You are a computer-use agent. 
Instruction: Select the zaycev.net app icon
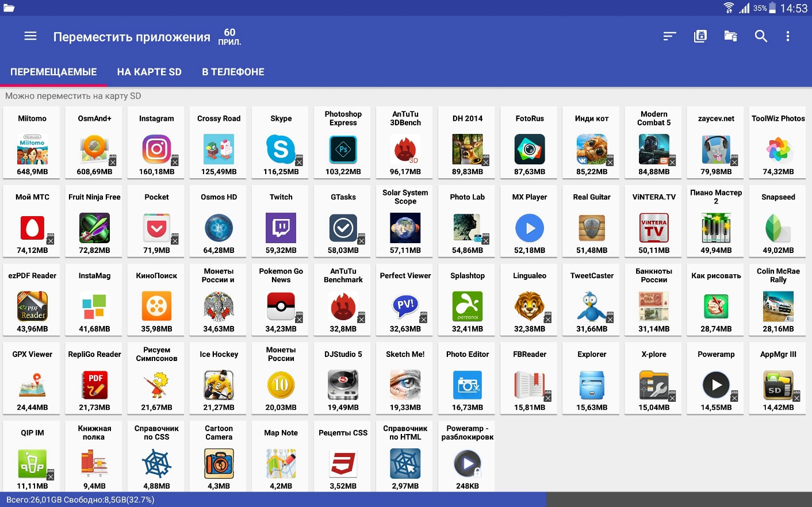pos(716,149)
